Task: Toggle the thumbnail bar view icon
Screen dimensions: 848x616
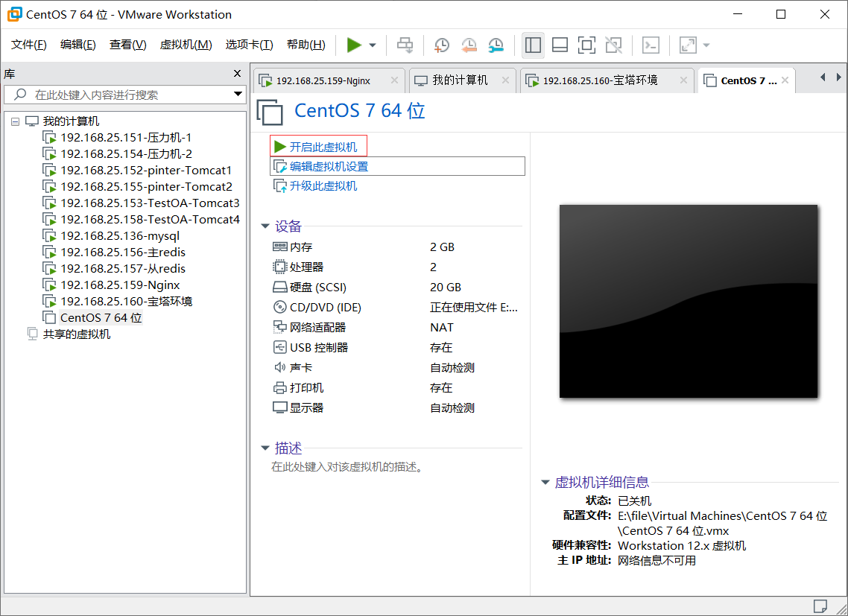Action: point(560,45)
